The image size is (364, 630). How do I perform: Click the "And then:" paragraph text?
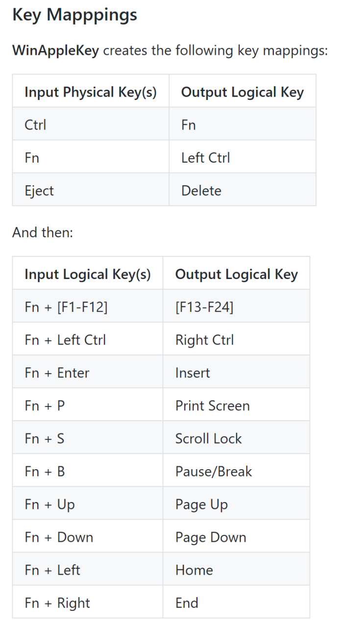pos(43,232)
